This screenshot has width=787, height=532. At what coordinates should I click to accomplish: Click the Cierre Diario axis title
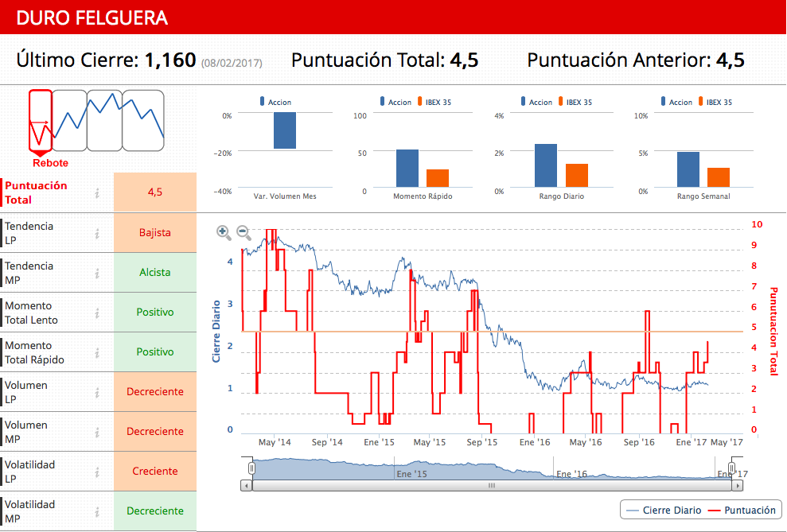pos(216,332)
